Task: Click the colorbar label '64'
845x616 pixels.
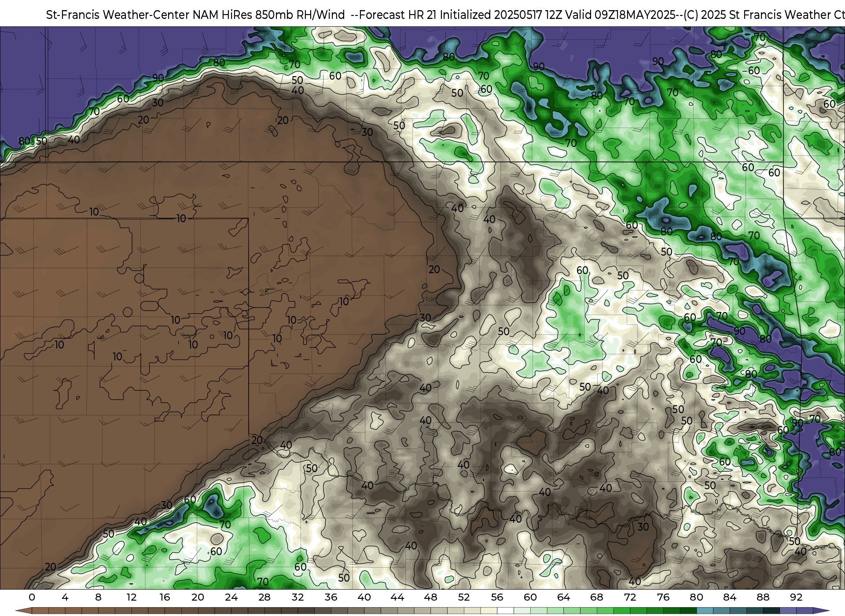Action: (x=563, y=597)
